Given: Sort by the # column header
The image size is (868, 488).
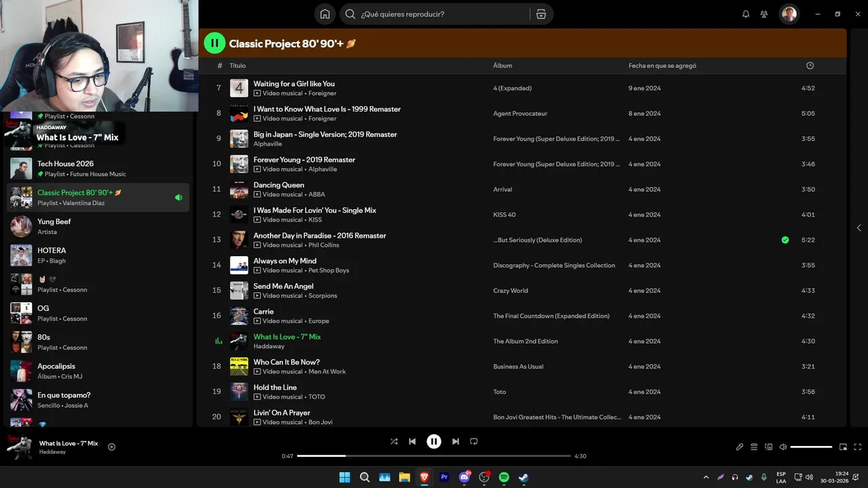Looking at the screenshot, I should [x=220, y=66].
